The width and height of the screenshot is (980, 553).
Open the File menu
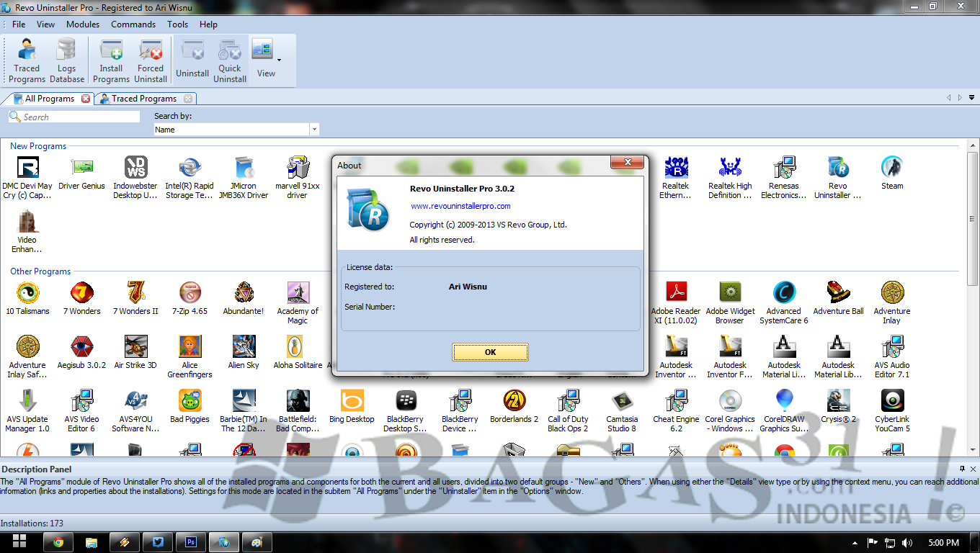[19, 24]
